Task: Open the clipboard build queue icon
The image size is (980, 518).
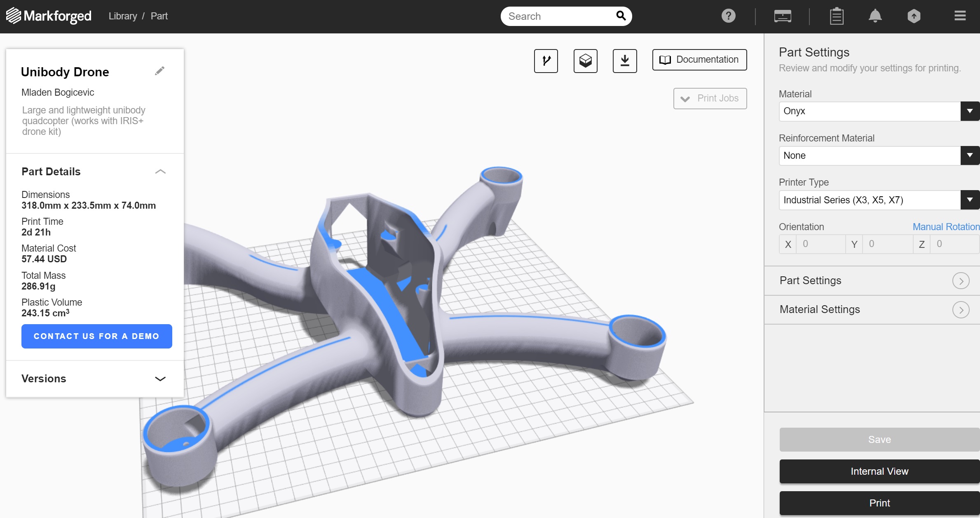Action: coord(836,16)
